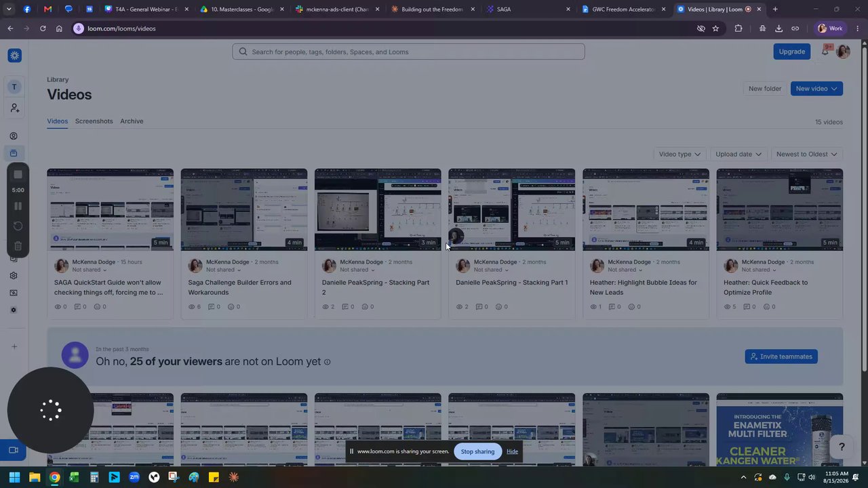This screenshot has width=868, height=488.
Task: Expand Not shared dropdown on Stacking Part 2 video
Action: 357,270
